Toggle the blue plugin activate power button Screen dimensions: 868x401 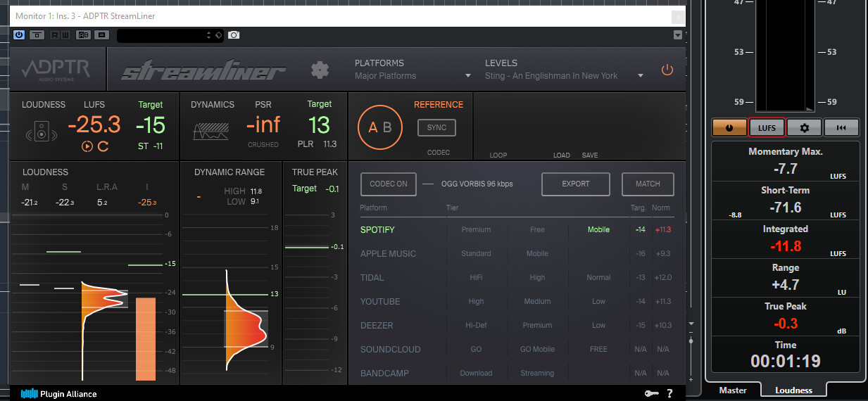[19, 34]
